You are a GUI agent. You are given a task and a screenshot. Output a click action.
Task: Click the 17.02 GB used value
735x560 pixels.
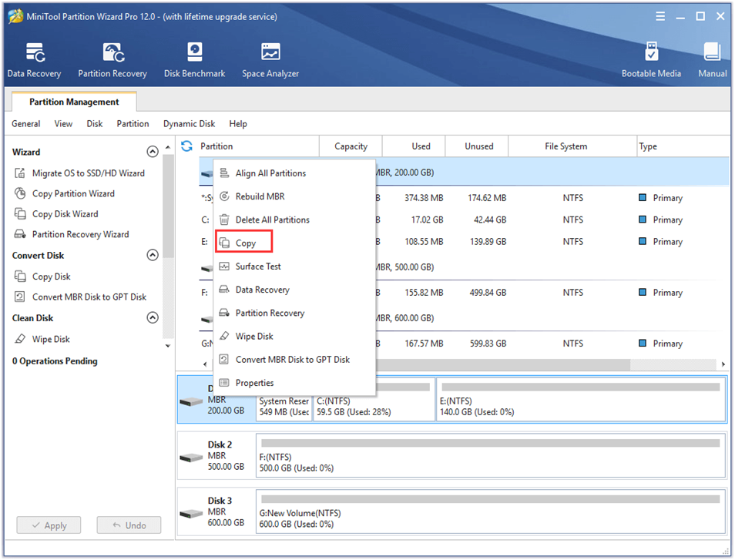tap(427, 220)
